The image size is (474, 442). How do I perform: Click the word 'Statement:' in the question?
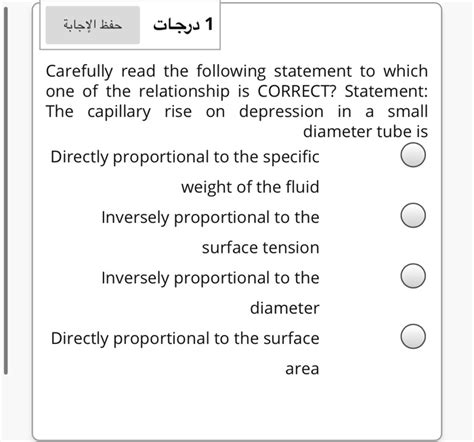coord(386,91)
